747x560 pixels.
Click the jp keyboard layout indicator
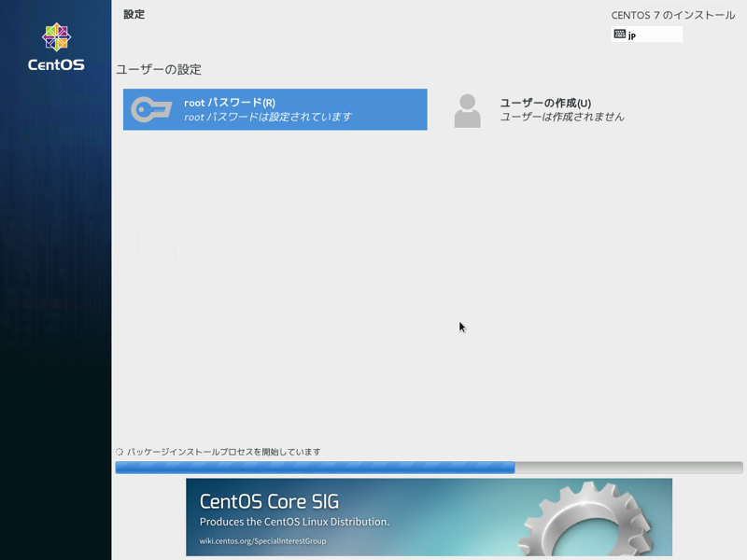(646, 35)
